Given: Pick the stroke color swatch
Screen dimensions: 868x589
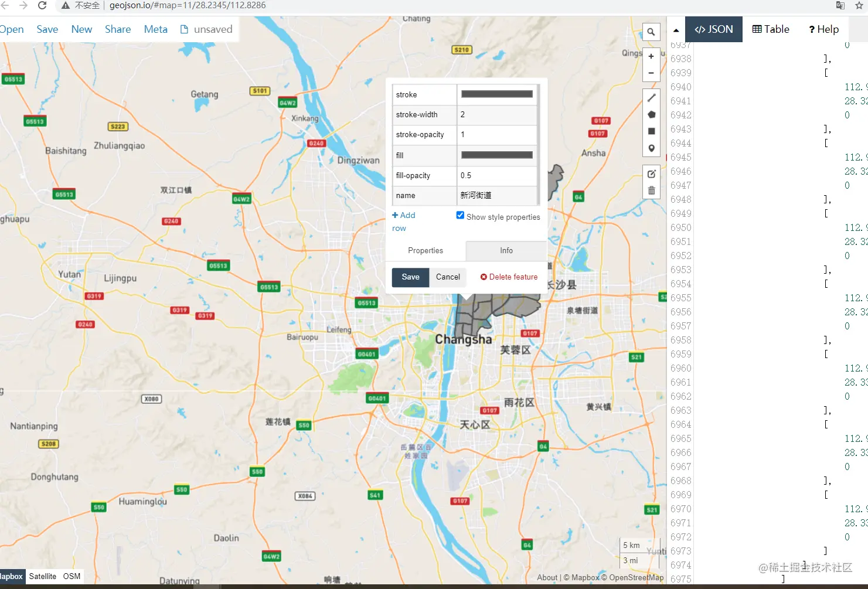Looking at the screenshot, I should (497, 94).
